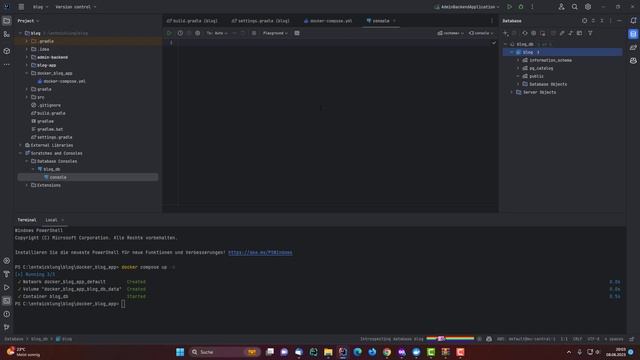This screenshot has width=640, height=360.
Task: Collapse the docker_blog_app folder
Action: point(27,73)
